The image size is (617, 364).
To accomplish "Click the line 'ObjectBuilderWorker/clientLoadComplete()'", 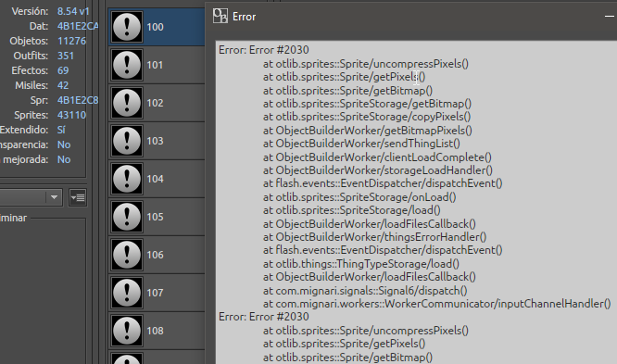I will coord(377,157).
